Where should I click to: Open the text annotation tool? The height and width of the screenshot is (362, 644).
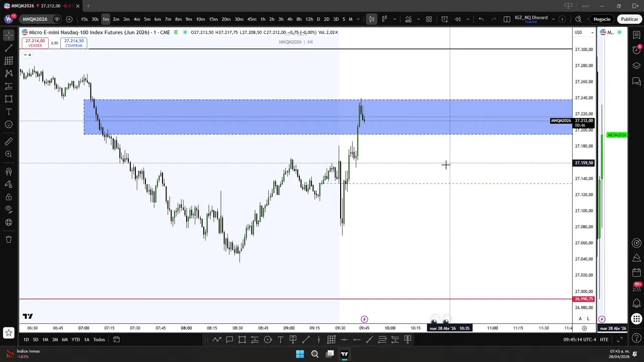9,112
